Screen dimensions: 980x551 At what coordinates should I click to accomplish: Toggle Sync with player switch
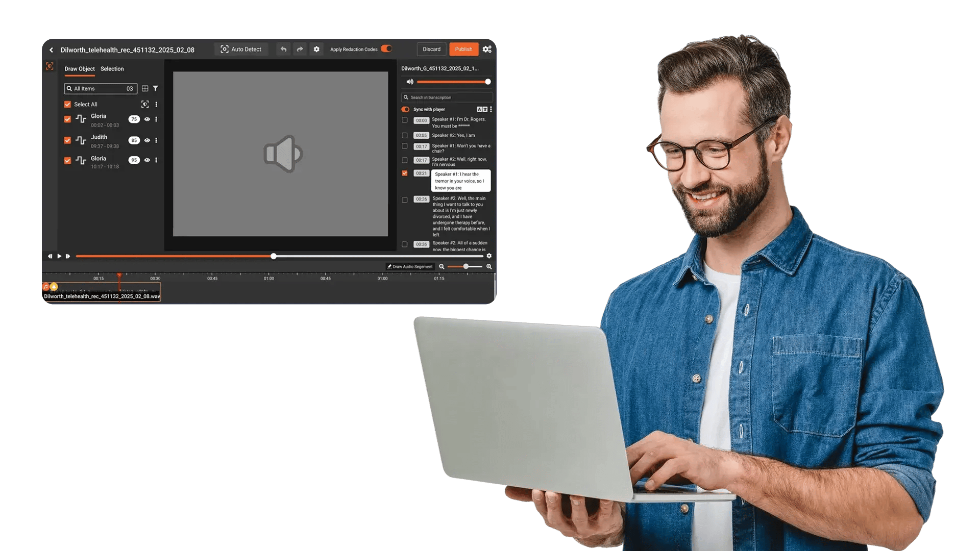[405, 109]
